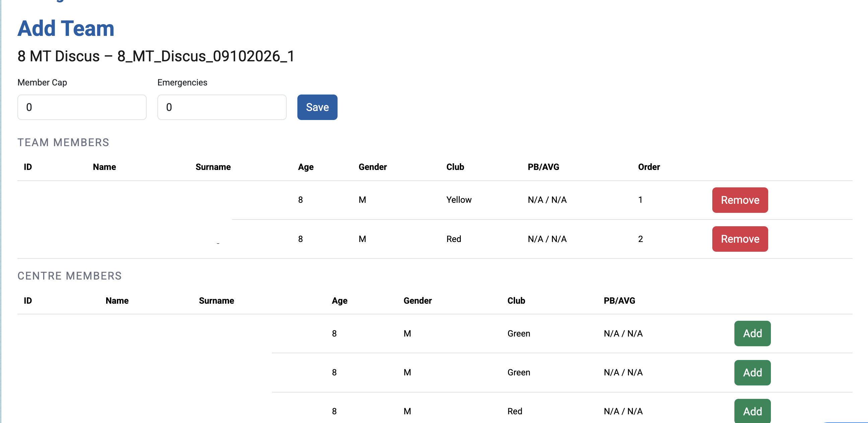Viewport: 868px width, 423px height.
Task: Click the CENTRE MEMBERS section heading
Action: coord(69,276)
